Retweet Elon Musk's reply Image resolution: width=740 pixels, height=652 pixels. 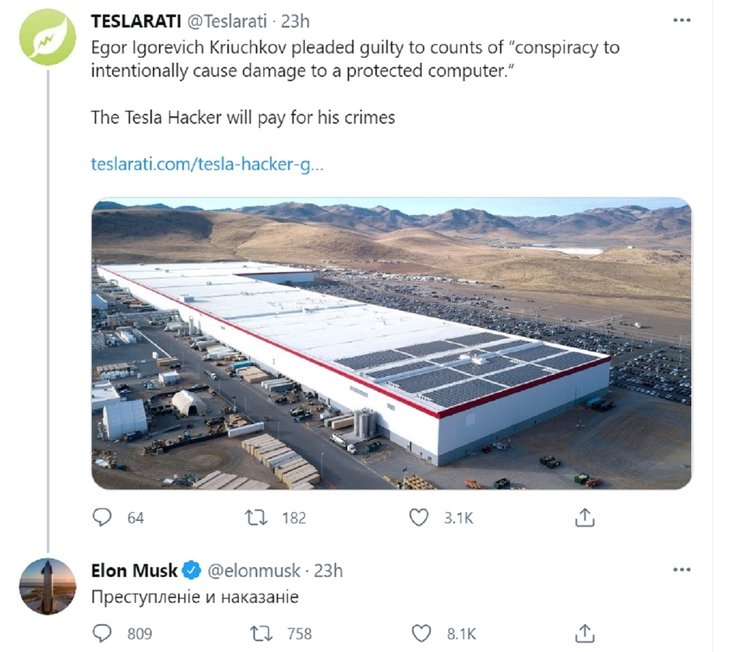[x=259, y=633]
